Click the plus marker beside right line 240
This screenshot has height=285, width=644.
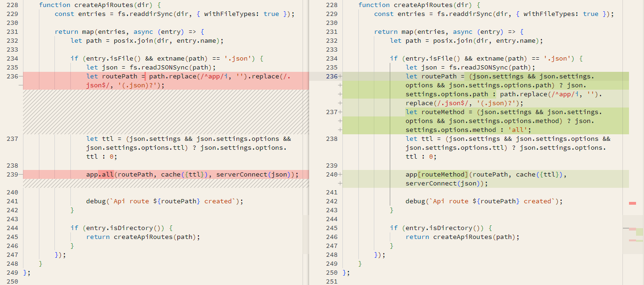[x=340, y=174]
